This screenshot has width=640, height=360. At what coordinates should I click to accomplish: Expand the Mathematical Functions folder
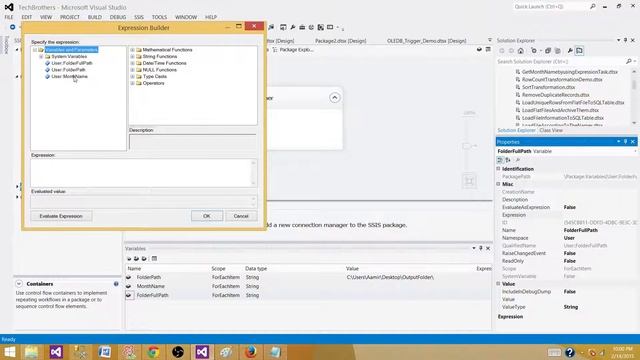pos(132,50)
